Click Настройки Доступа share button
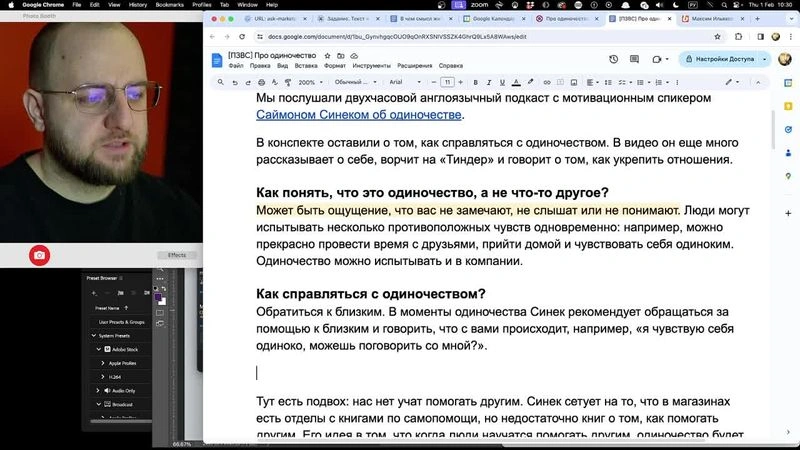The height and width of the screenshot is (450, 800). [719, 59]
